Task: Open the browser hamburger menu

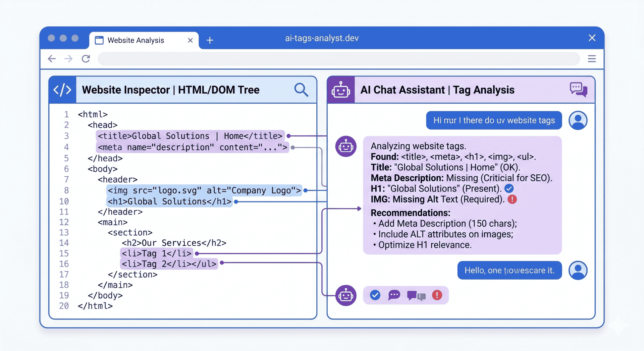Action: tap(592, 59)
